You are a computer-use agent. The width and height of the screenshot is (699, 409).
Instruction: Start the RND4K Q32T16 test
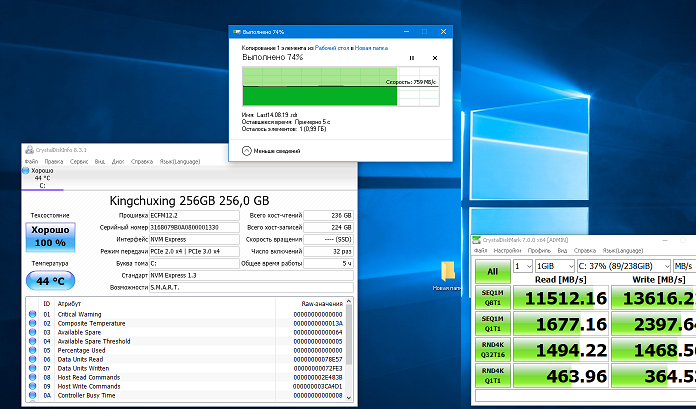493,350
